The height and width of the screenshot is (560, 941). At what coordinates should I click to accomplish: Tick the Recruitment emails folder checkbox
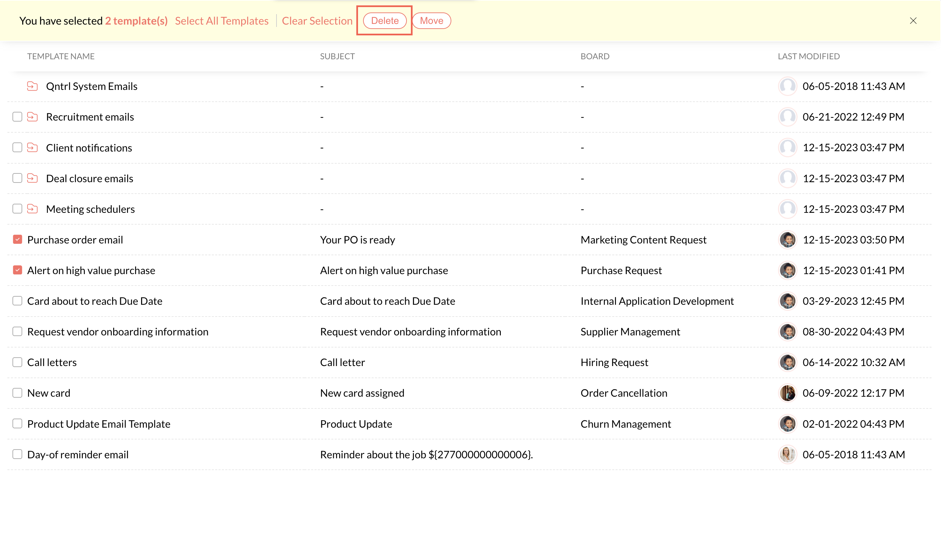click(x=18, y=117)
